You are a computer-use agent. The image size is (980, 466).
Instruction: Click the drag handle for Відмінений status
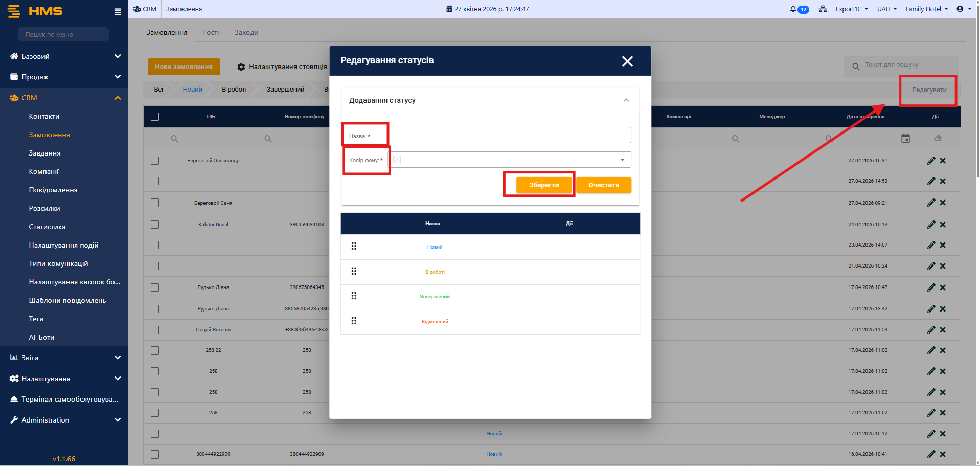tap(354, 321)
